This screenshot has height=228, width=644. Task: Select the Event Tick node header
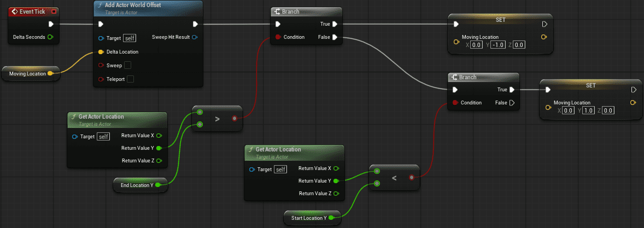coord(34,11)
